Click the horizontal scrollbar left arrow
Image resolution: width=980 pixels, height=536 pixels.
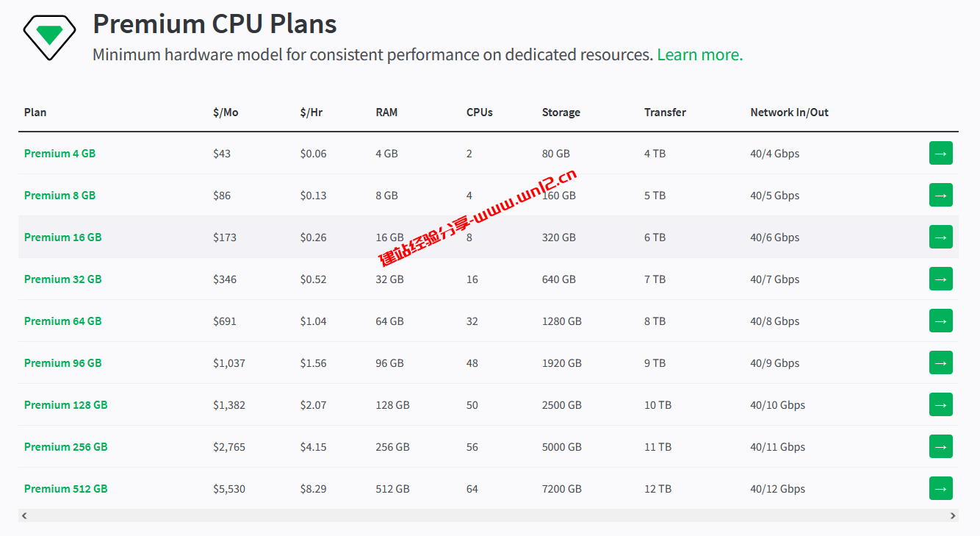point(24,515)
